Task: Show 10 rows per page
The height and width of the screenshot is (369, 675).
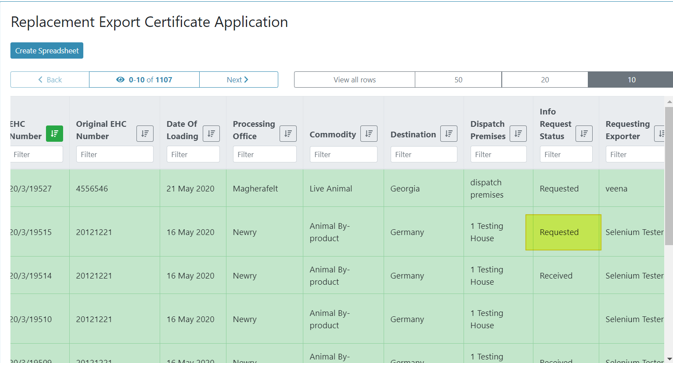Action: tap(631, 80)
